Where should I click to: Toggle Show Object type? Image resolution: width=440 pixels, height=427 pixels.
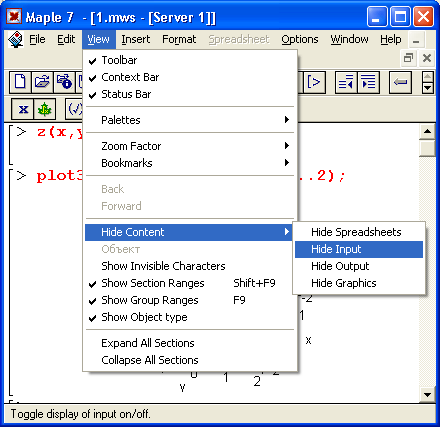pos(190,317)
